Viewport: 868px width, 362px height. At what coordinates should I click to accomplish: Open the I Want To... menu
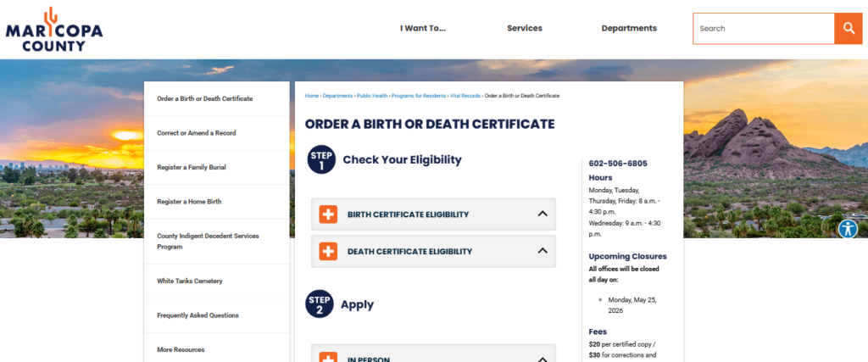(x=423, y=28)
